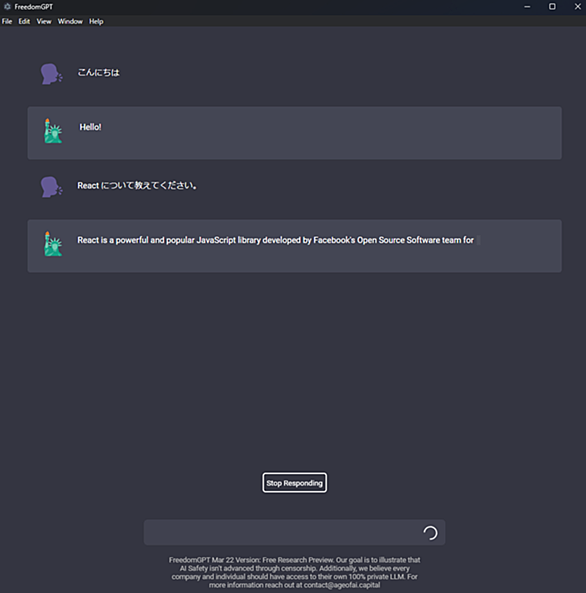Viewport: 586px width, 593px height.
Task: Click the Statue of Liberty avatar beside React answer
Action: (53, 244)
